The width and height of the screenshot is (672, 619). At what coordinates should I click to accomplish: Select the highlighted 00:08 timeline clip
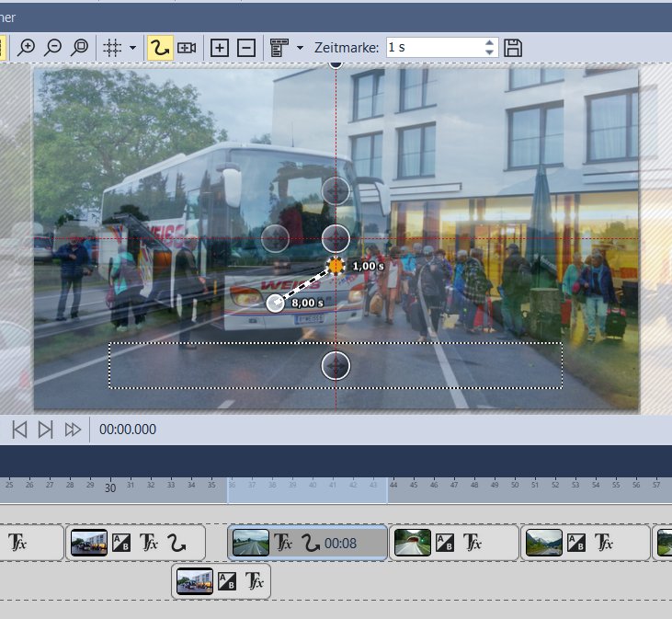[x=307, y=543]
